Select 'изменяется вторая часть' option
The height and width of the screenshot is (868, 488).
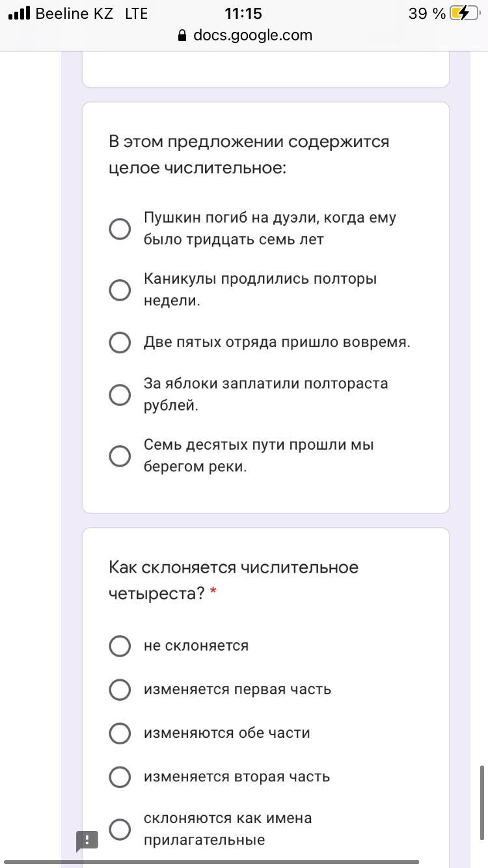pyautogui.click(x=120, y=776)
